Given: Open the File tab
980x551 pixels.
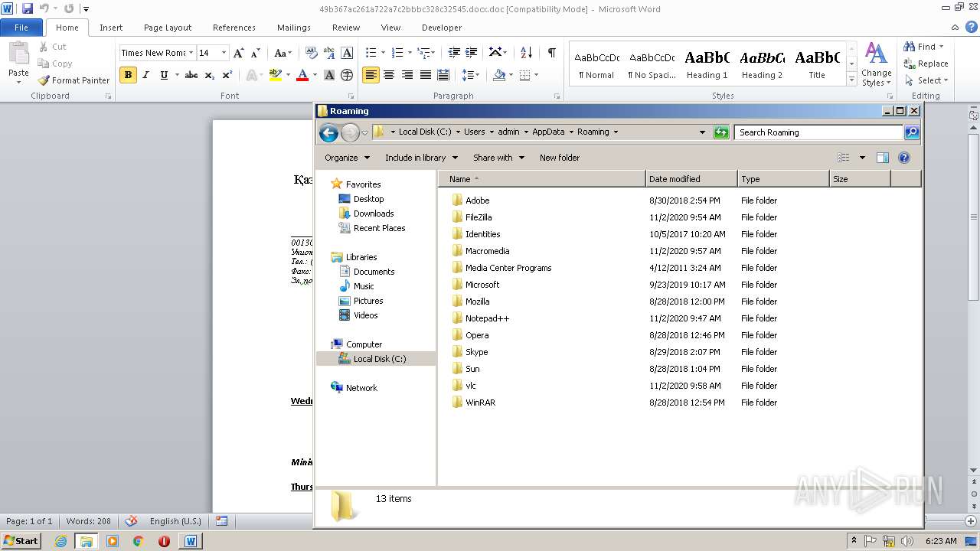Looking at the screenshot, I should pyautogui.click(x=21, y=28).
